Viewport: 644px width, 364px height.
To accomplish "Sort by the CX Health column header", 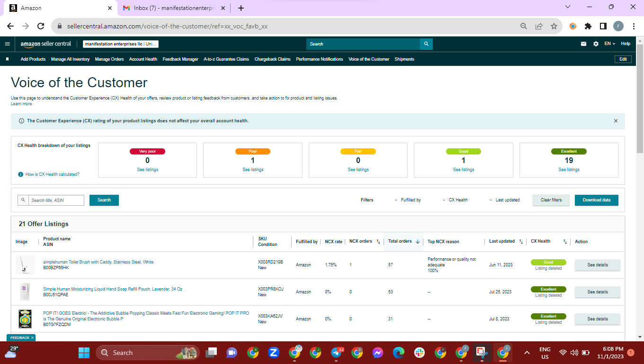I will tap(549, 242).
